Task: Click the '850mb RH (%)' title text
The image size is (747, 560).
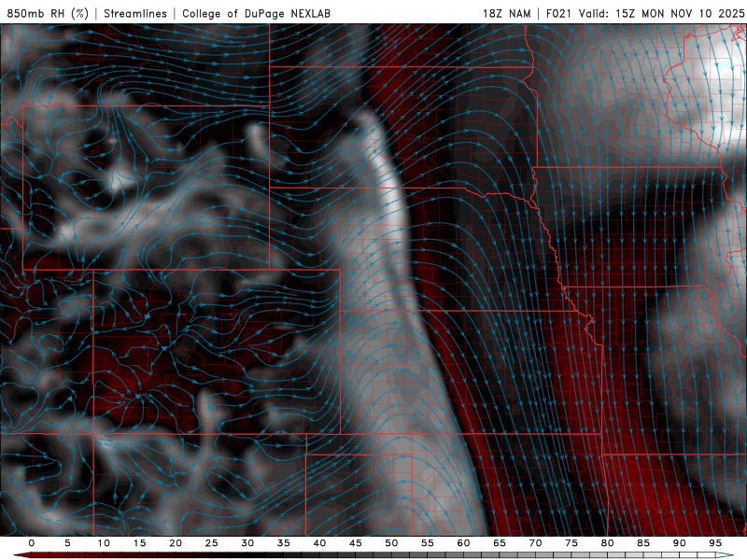Action: [x=48, y=13]
